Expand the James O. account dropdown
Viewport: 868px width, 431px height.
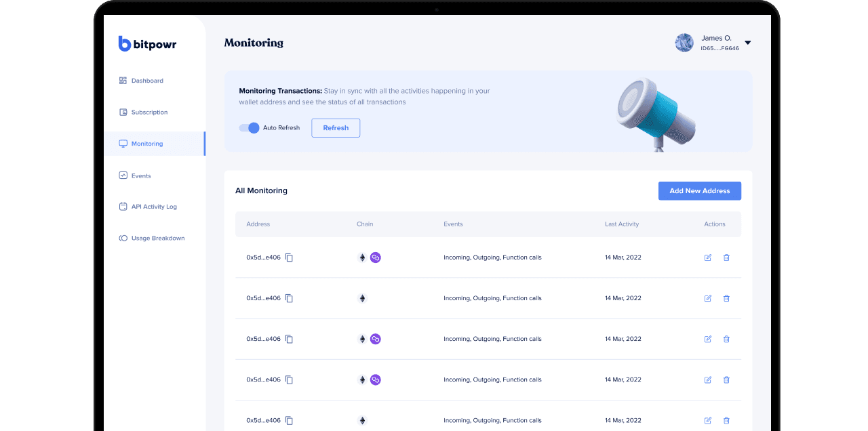pos(747,43)
